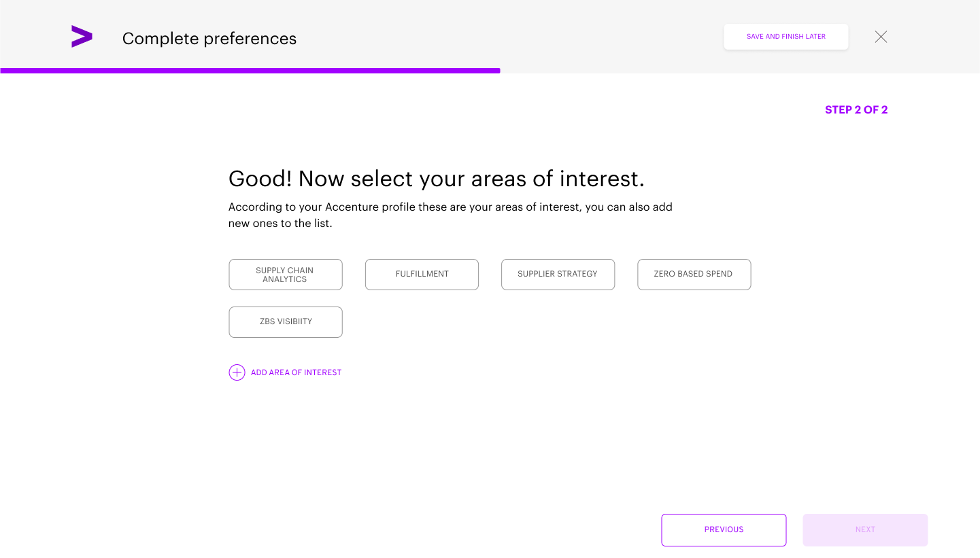
Task: Click the Accenture logo icon
Action: click(82, 37)
